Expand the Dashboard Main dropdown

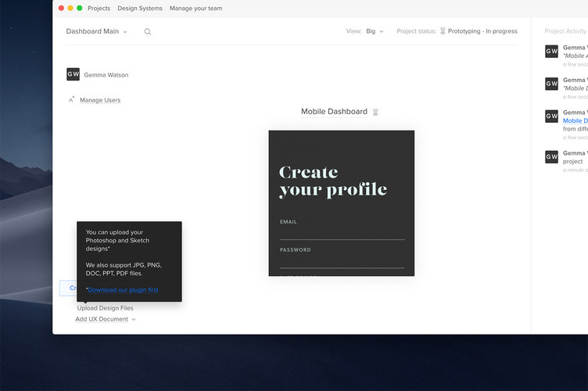pos(97,31)
